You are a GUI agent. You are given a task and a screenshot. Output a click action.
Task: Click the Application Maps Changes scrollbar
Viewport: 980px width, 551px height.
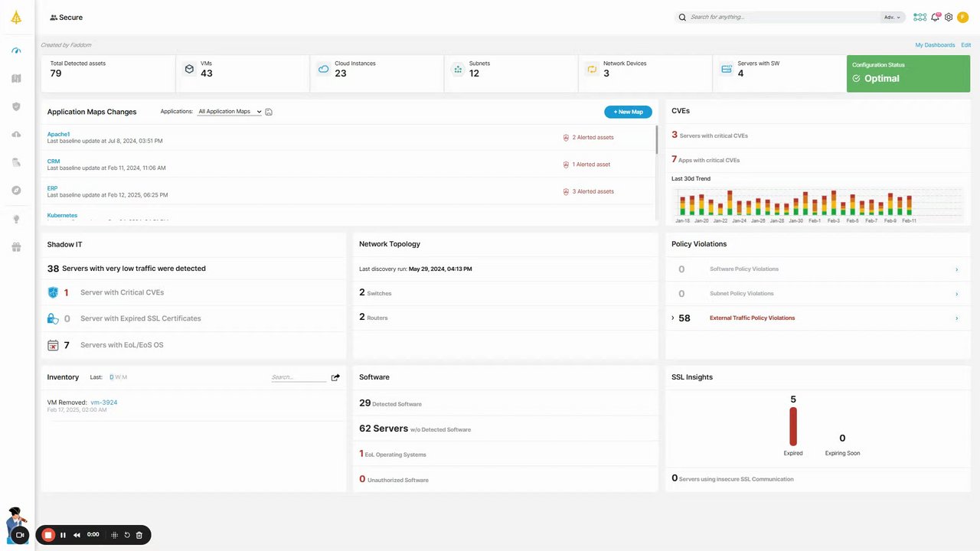point(656,140)
